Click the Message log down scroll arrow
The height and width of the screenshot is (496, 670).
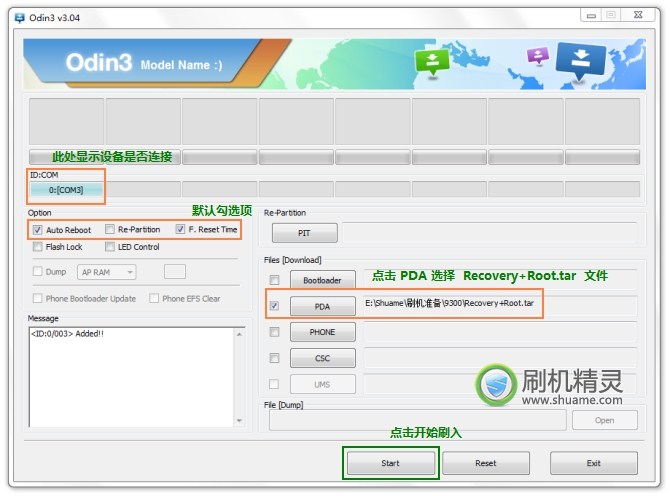(239, 421)
